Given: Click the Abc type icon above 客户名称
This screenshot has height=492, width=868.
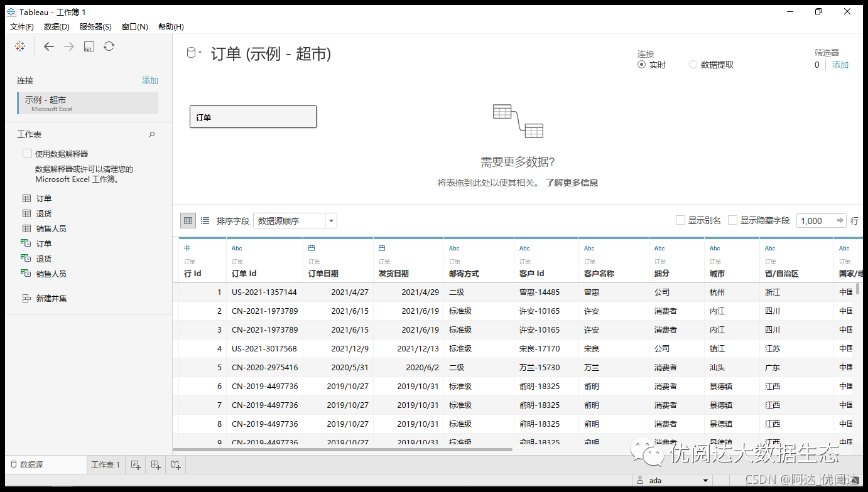Looking at the screenshot, I should 589,249.
